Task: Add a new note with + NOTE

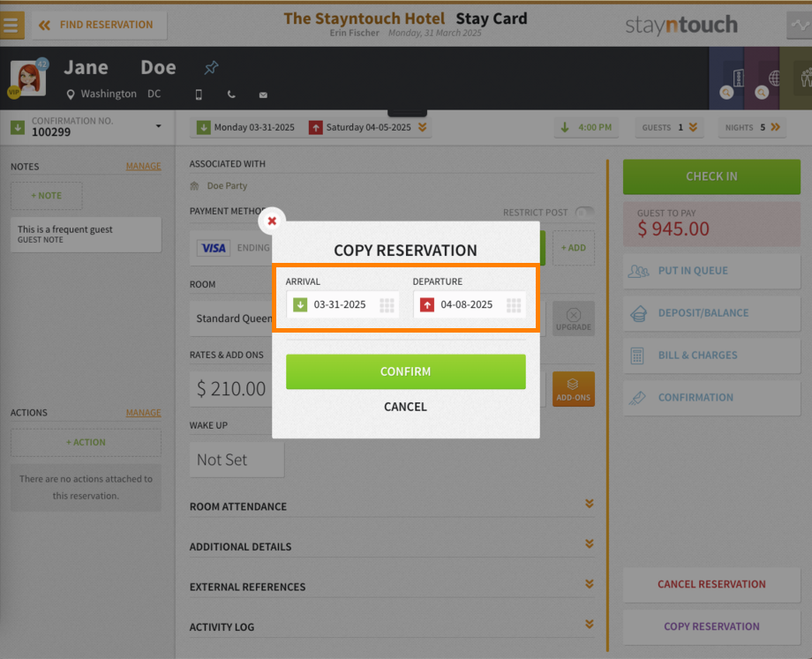Action: click(x=47, y=196)
